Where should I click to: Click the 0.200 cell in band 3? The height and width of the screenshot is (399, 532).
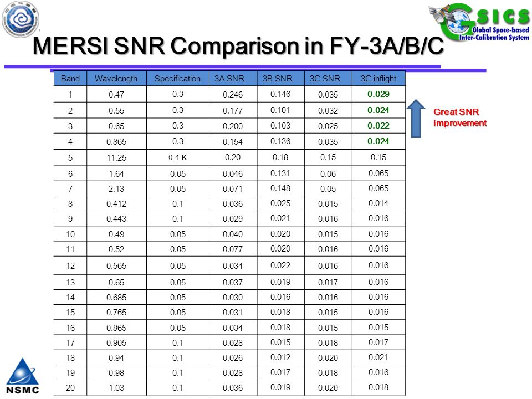(x=233, y=126)
